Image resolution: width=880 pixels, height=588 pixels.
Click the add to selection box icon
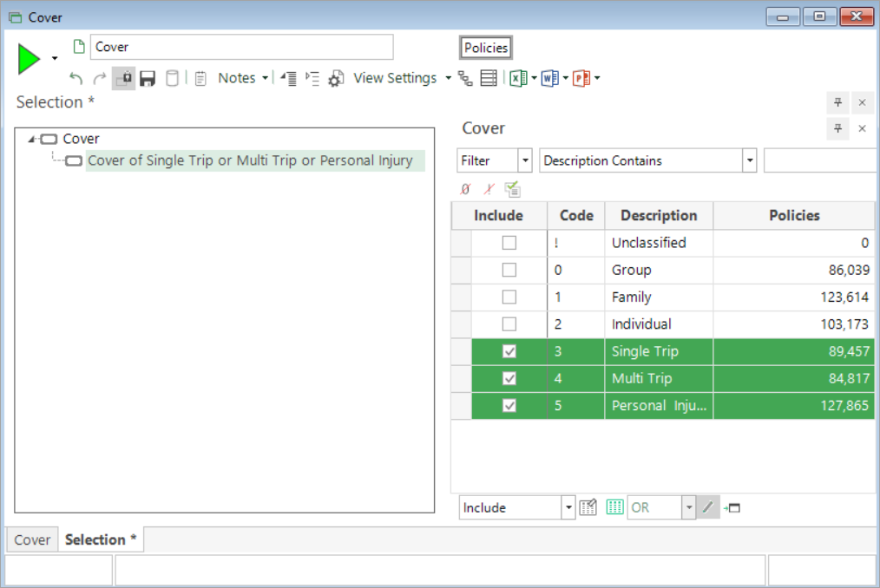(732, 507)
